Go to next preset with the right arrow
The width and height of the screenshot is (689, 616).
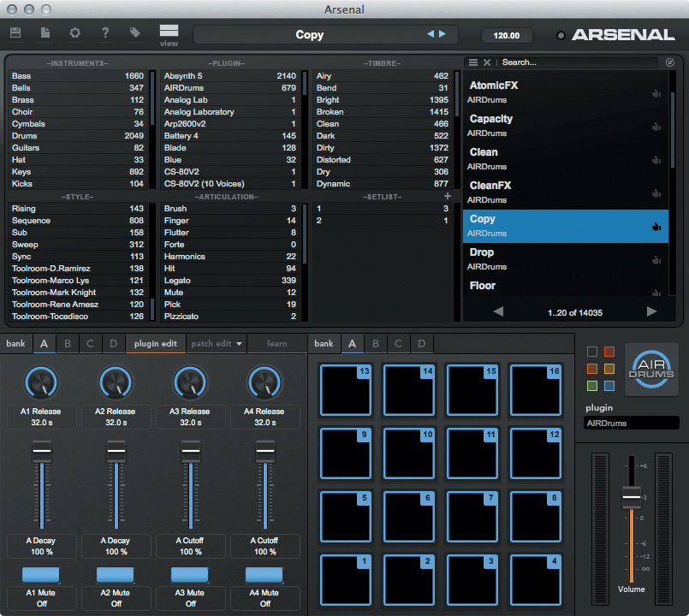click(443, 34)
